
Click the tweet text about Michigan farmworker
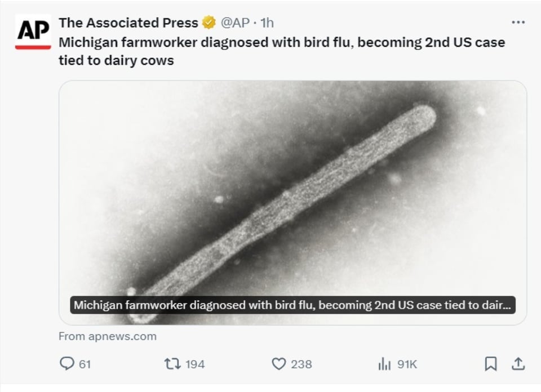click(x=282, y=51)
